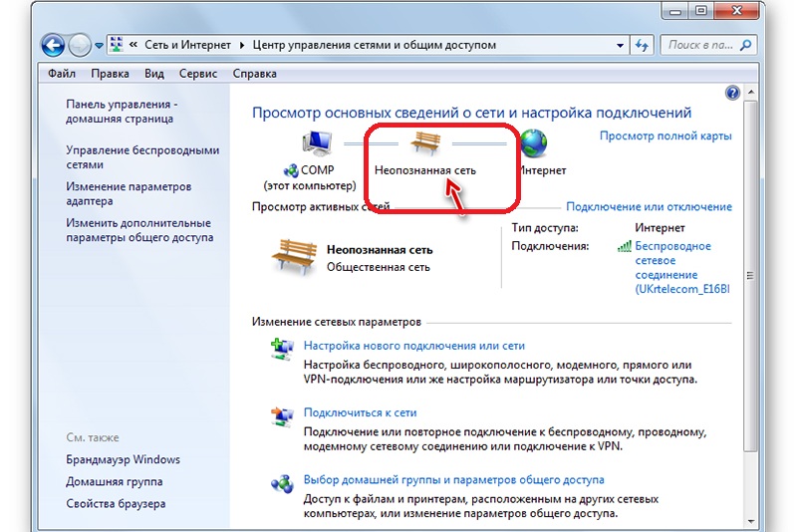Click the homegroup spheres icon
This screenshot has width=797, height=532.
[x=282, y=484]
